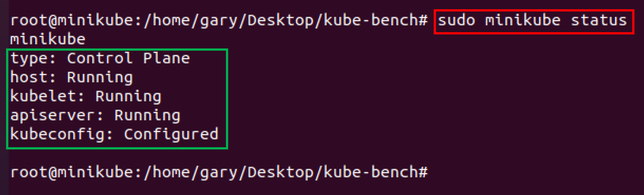Click the 'apiserver: Running' status line
This screenshot has height=195, width=644.
[95, 116]
